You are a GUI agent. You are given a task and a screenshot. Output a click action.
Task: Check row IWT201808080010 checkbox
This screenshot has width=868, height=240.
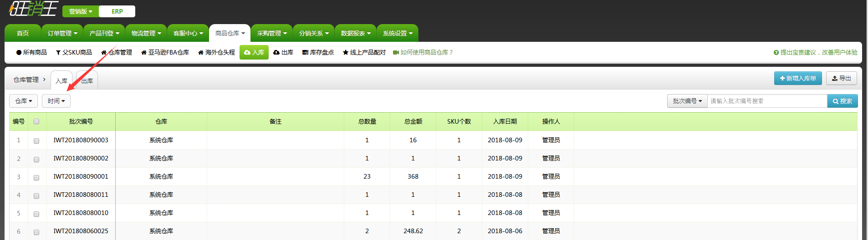[x=36, y=214]
